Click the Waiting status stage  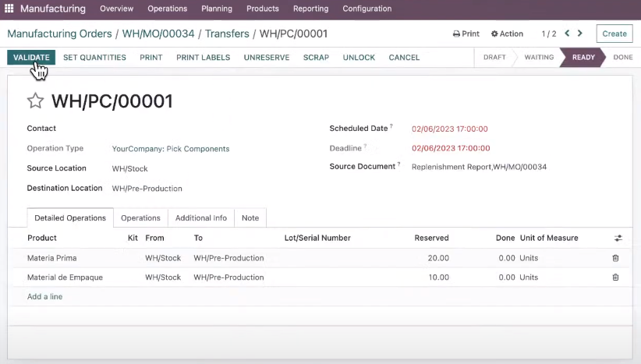click(539, 58)
